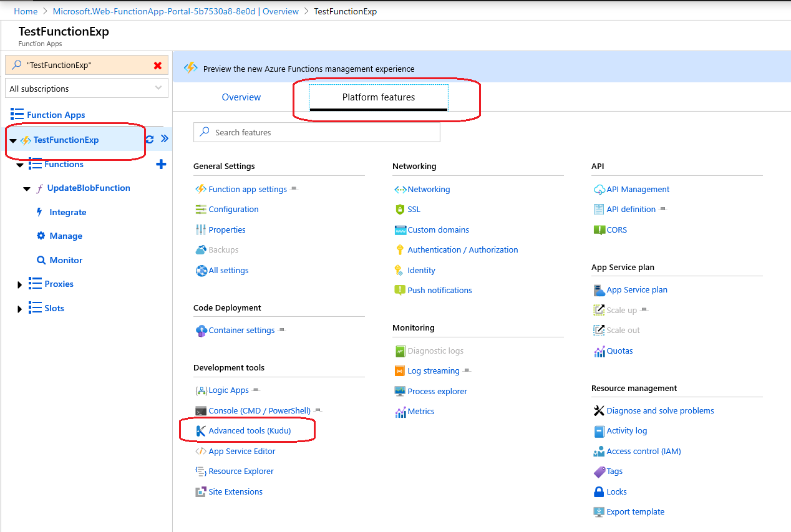Open Access control (IAM) link

coord(644,452)
